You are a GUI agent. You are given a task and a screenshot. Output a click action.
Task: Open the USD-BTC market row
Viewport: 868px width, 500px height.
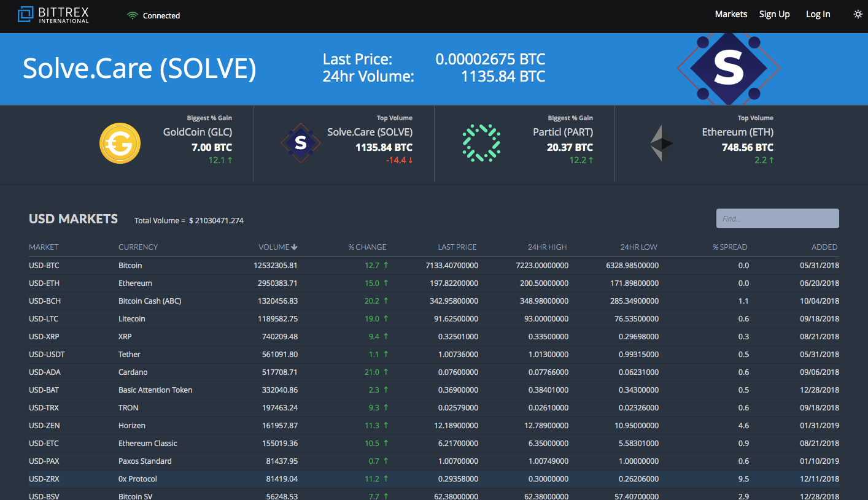tap(434, 266)
